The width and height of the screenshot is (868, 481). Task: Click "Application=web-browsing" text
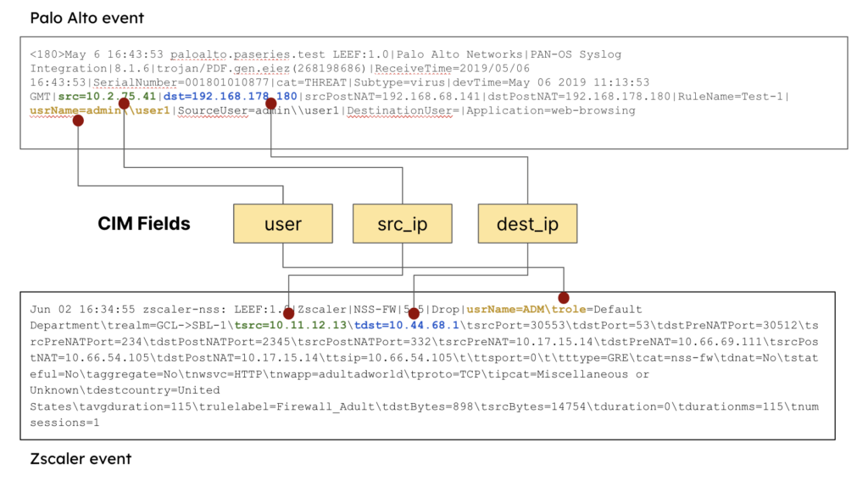(551, 110)
